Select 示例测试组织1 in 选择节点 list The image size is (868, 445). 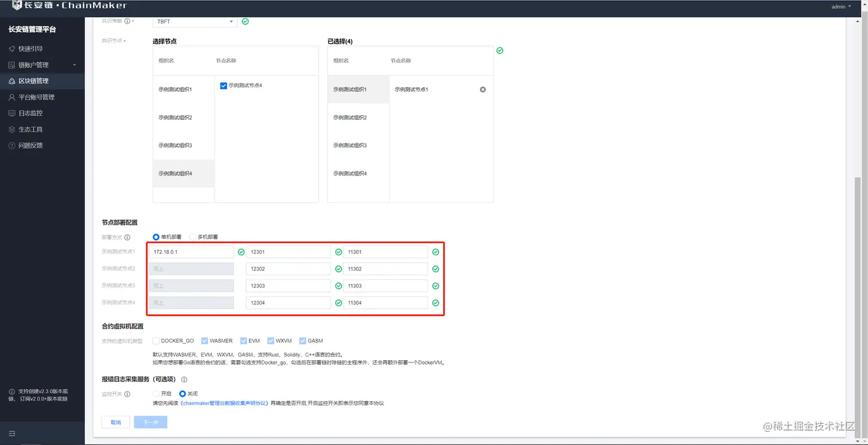(184, 89)
